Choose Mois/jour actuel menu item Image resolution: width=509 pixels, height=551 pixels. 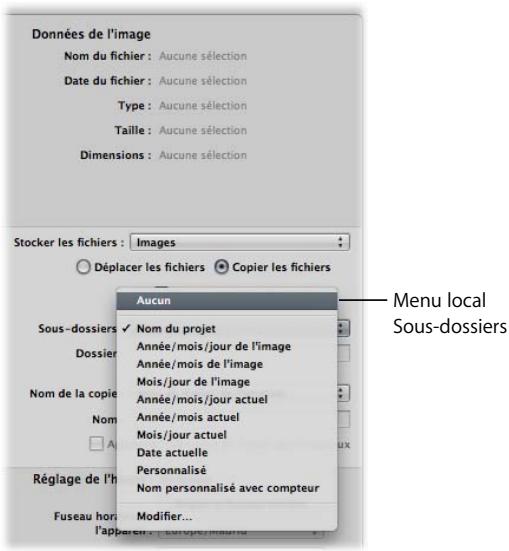pos(227,435)
